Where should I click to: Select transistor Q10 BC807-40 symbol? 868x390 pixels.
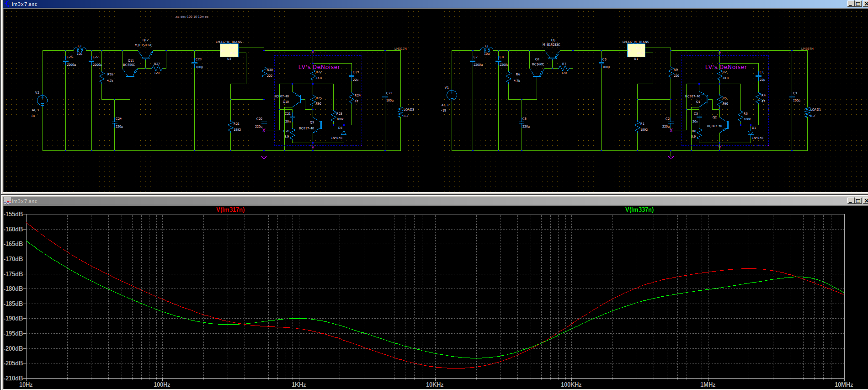click(298, 99)
